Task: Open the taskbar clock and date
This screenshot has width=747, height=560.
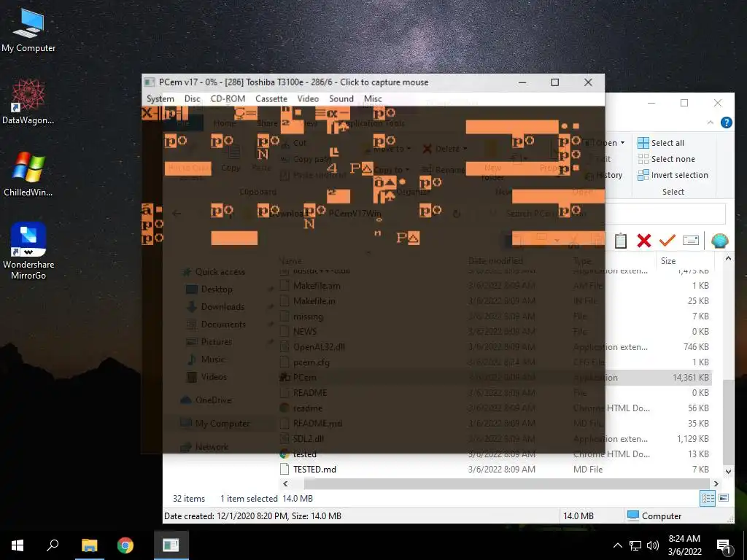Action: 684,545
